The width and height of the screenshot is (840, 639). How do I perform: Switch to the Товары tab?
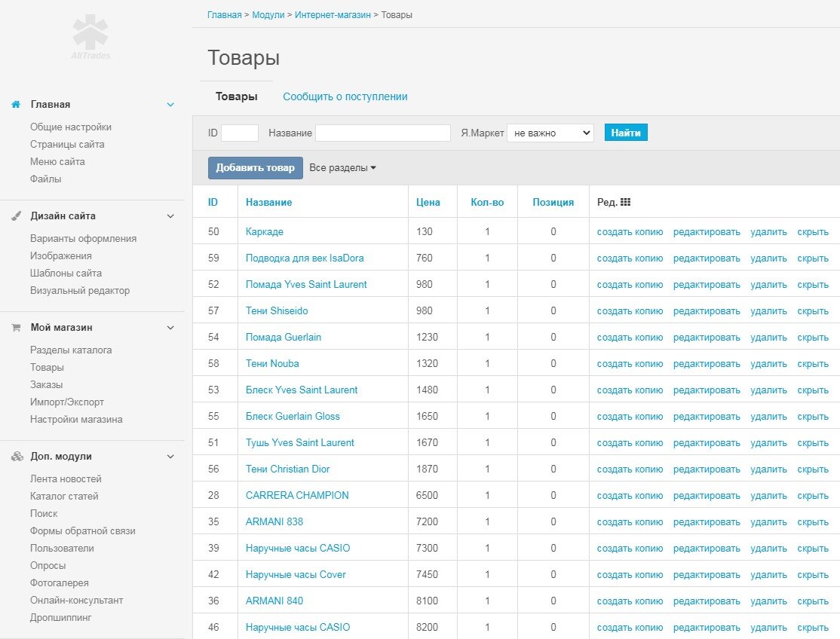pyautogui.click(x=236, y=96)
